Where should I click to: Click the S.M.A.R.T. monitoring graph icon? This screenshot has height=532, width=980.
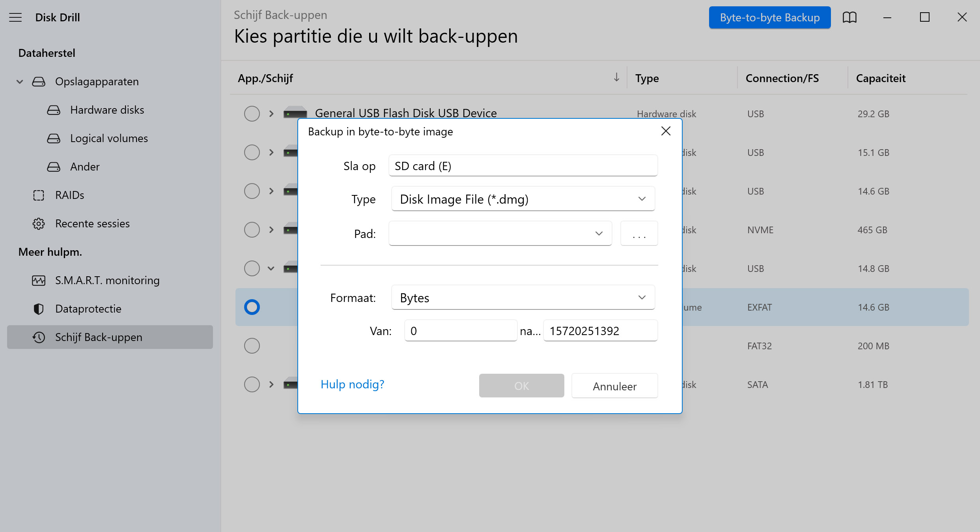(39, 281)
